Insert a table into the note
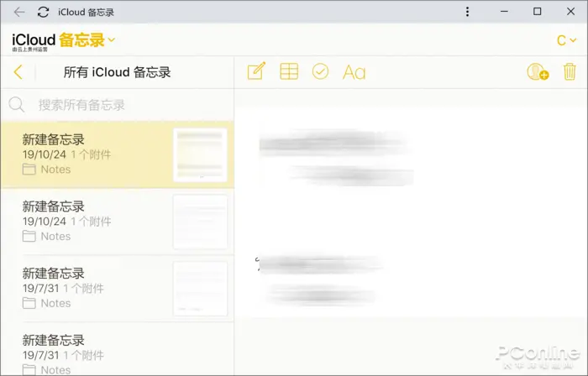This screenshot has width=588, height=376. 289,71
